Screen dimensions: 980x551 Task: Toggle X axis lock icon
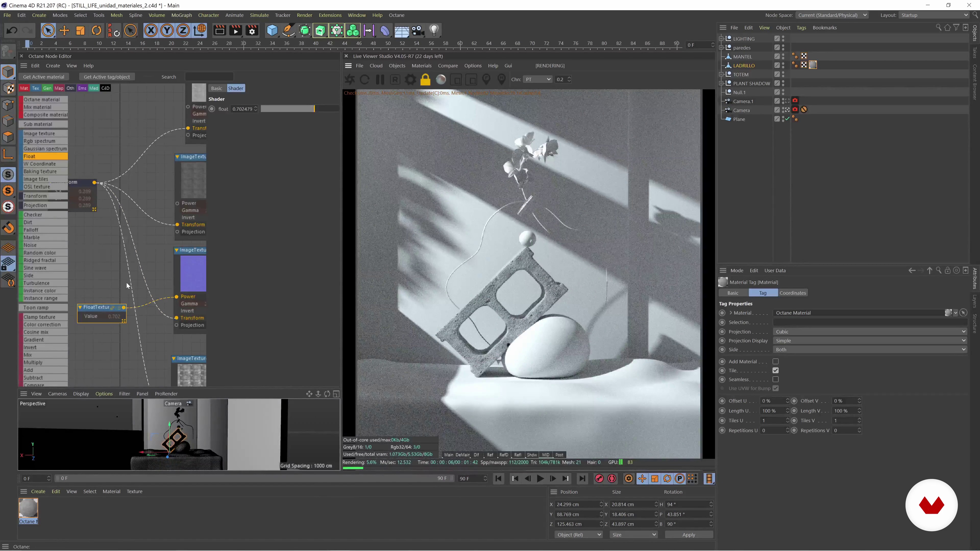tap(151, 30)
